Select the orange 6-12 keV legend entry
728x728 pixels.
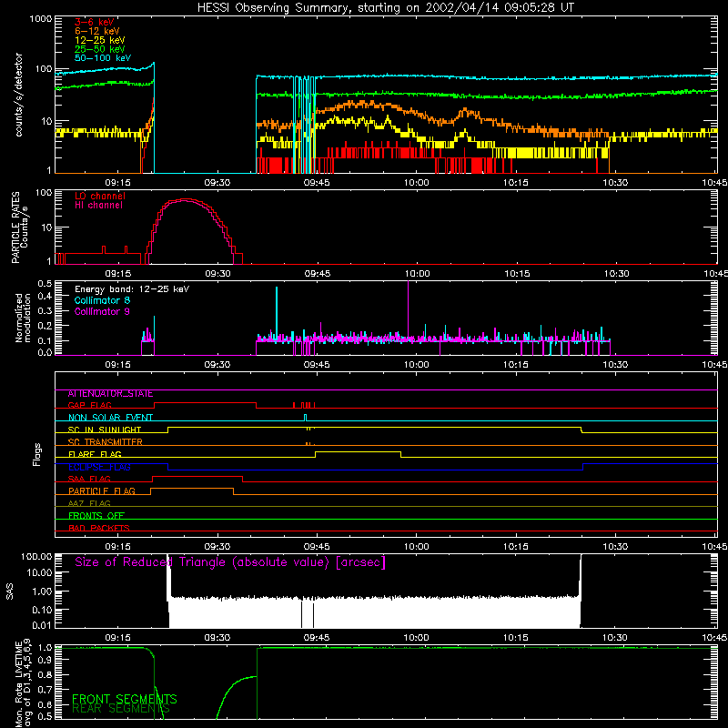97,31
